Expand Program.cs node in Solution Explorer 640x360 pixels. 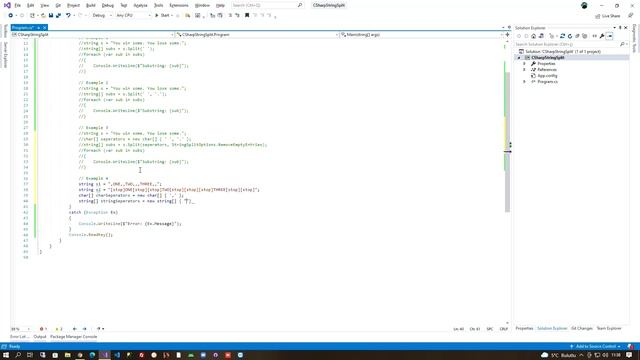click(x=524, y=82)
